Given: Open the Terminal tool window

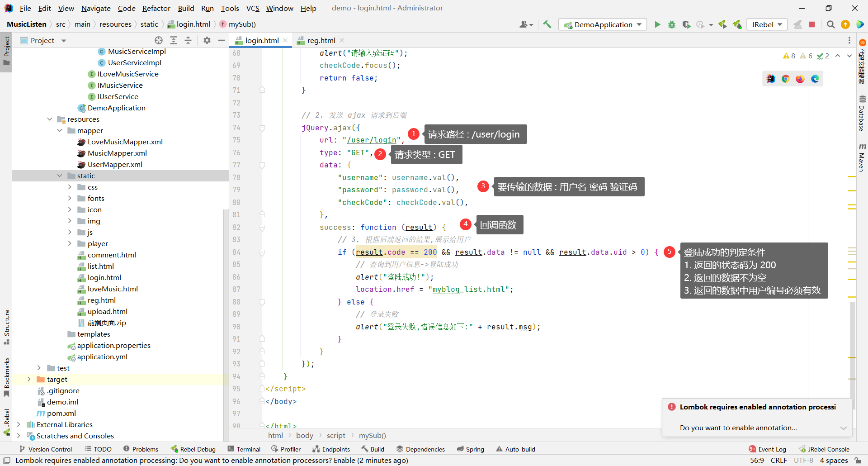Looking at the screenshot, I should coord(244,449).
